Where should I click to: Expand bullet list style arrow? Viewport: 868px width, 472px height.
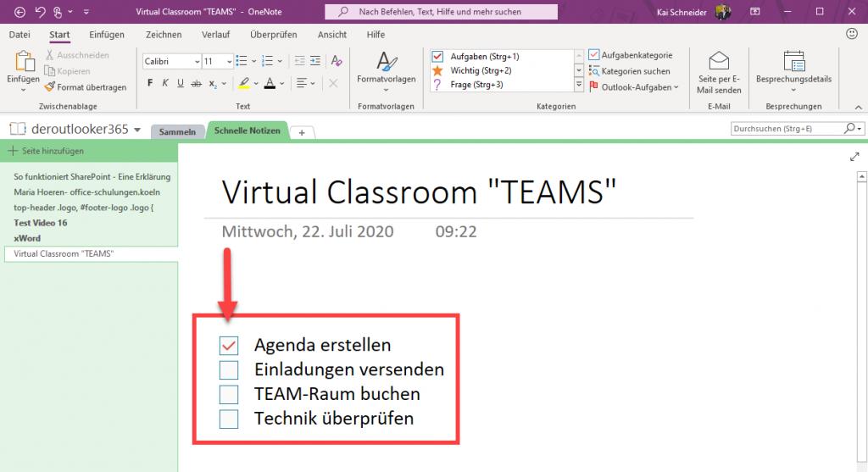254,61
